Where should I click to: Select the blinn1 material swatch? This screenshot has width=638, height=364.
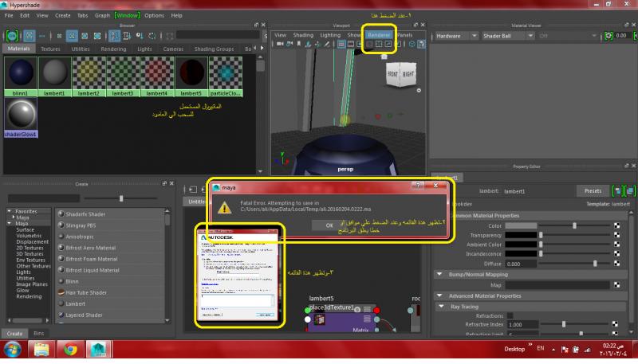pyautogui.click(x=21, y=76)
